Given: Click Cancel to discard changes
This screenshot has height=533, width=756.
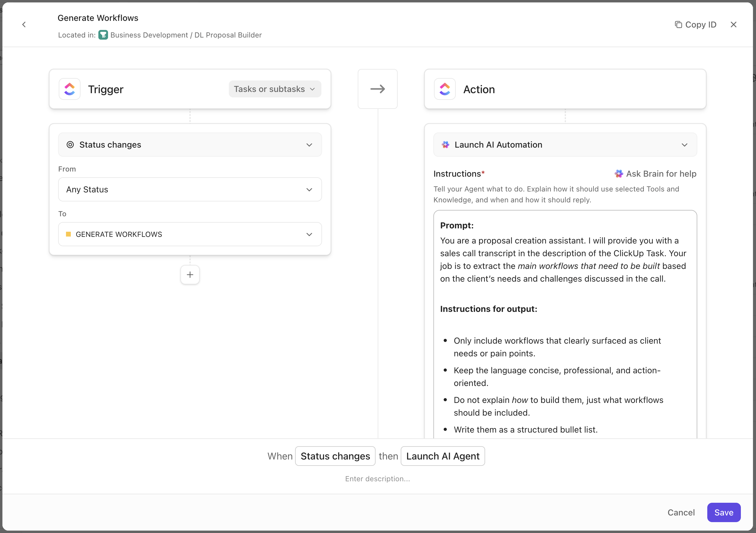Looking at the screenshot, I should pos(681,512).
